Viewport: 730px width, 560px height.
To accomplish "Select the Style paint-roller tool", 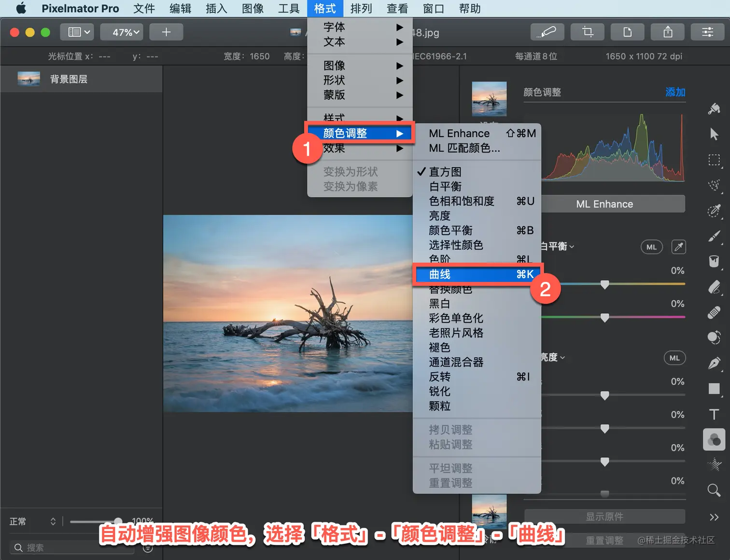I will click(714, 109).
